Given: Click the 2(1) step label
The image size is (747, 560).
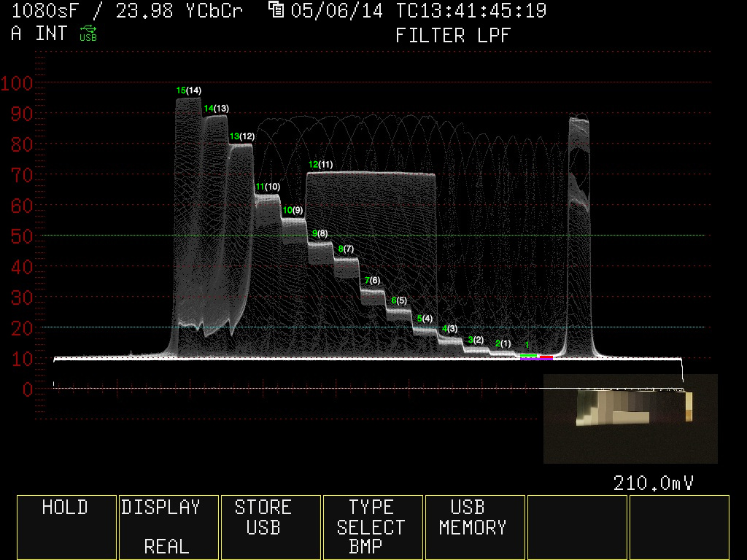Looking at the screenshot, I should pos(503,343).
